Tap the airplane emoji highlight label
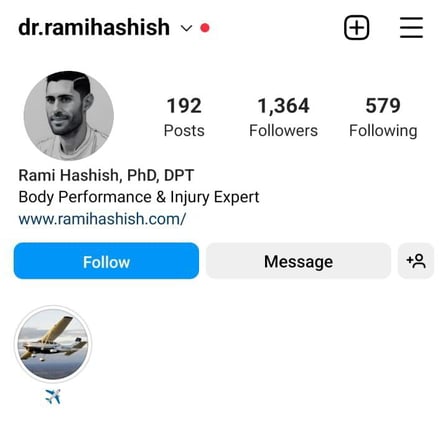 53,397
